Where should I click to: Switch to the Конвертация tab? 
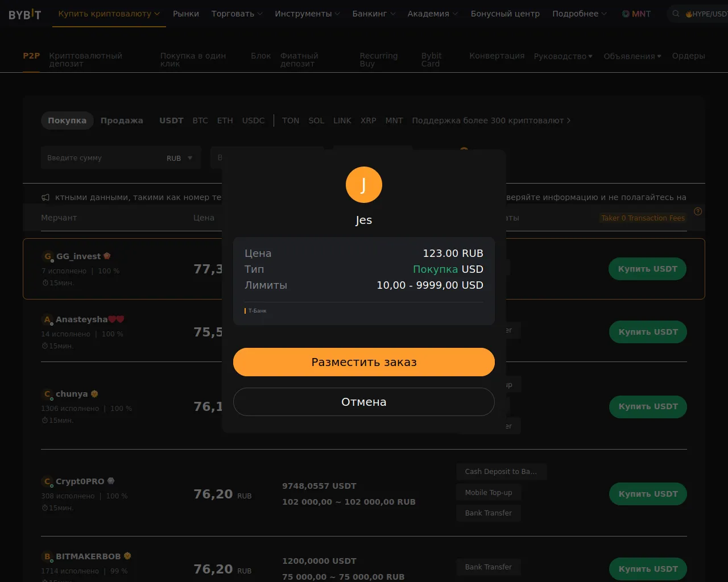(497, 56)
